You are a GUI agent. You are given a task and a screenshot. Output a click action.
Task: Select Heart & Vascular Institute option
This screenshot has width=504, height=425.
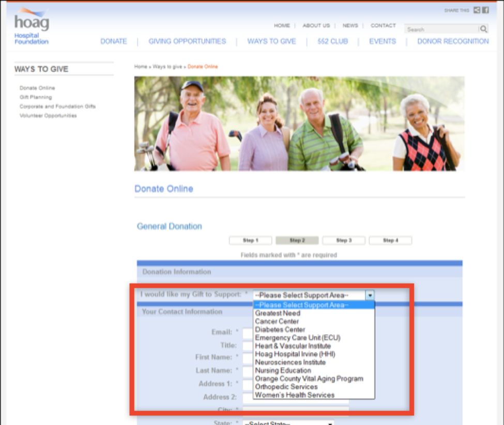pyautogui.click(x=293, y=346)
